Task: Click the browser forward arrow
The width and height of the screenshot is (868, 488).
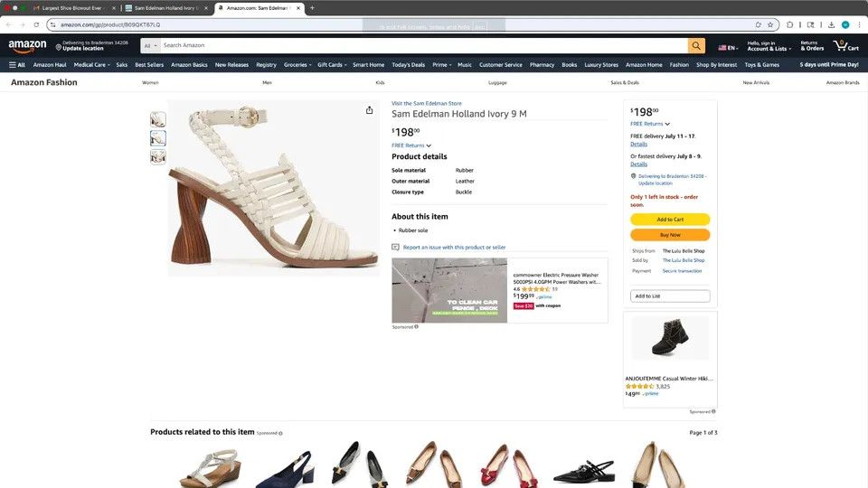Action: [x=22, y=24]
